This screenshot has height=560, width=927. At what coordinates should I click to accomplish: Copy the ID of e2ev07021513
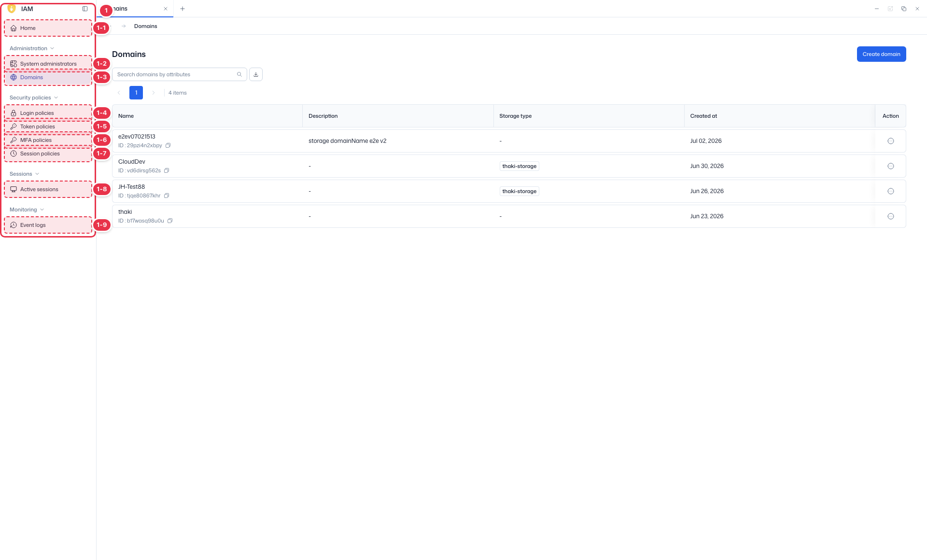[168, 145]
